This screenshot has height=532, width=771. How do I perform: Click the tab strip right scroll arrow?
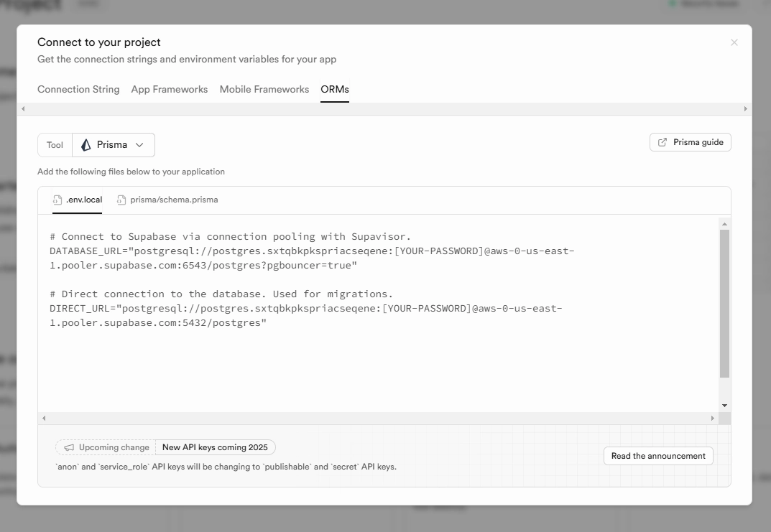[x=745, y=108]
